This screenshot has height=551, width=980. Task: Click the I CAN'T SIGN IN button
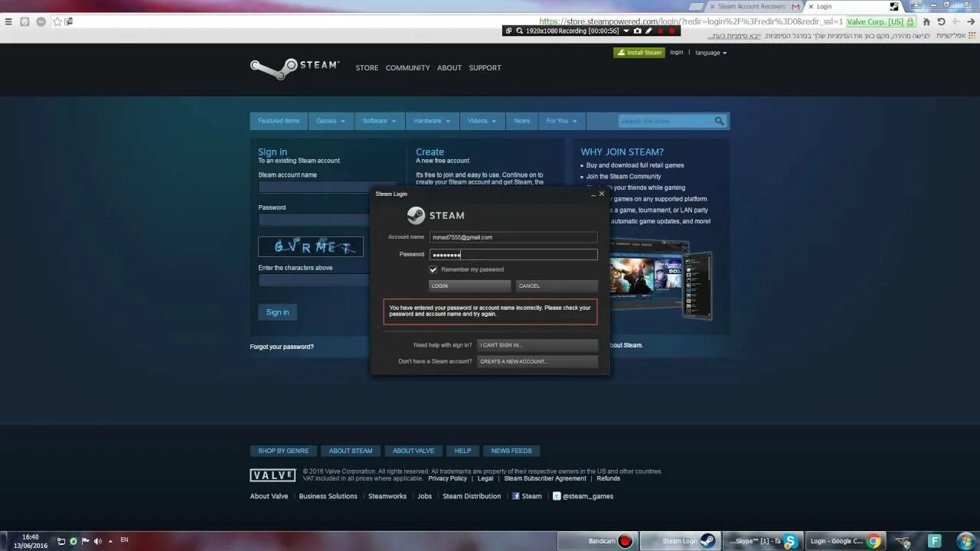(537, 345)
